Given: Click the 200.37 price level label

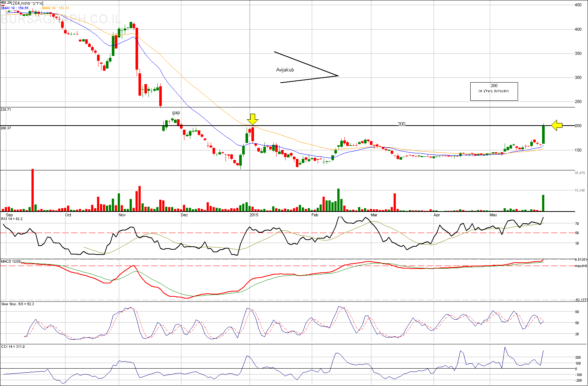Looking at the screenshot, I should tap(6, 128).
